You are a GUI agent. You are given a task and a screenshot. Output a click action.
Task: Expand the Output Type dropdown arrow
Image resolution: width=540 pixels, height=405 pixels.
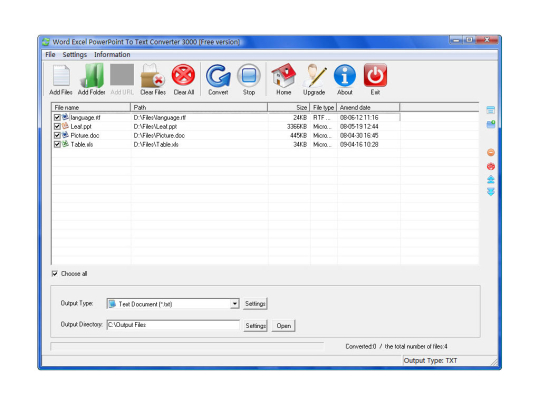click(235, 304)
